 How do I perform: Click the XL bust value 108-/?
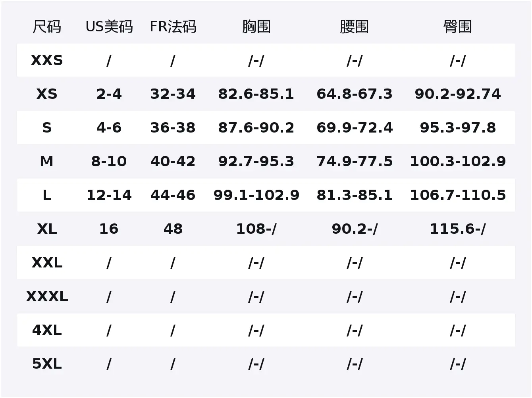256,229
